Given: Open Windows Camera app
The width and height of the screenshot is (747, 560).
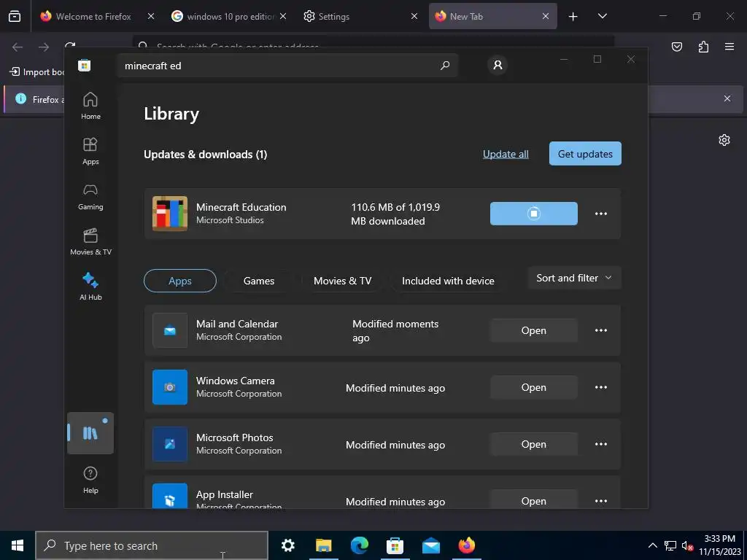Looking at the screenshot, I should (533, 387).
